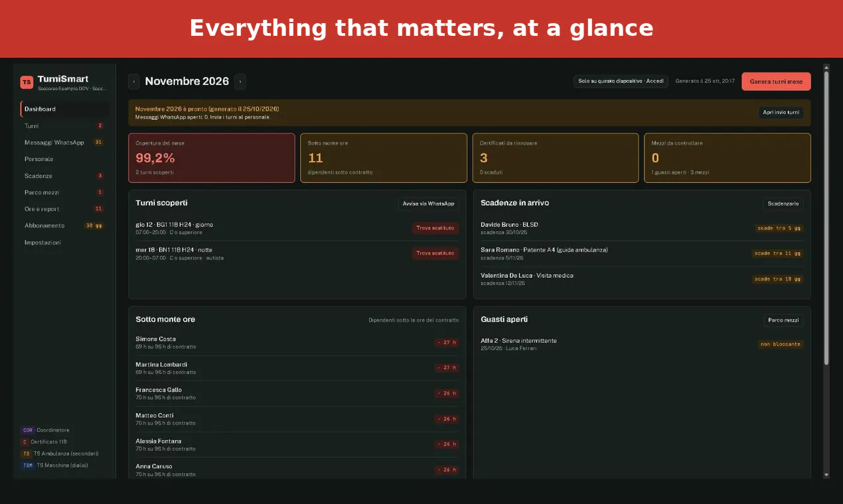The image size is (843, 504).
Task: Open the Copertura del mese card
Action: click(212, 158)
